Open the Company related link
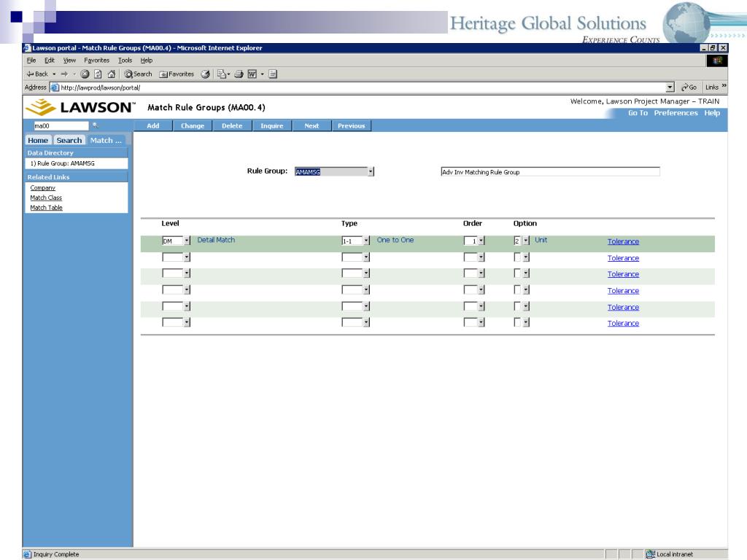The image size is (747, 560). pyautogui.click(x=43, y=187)
